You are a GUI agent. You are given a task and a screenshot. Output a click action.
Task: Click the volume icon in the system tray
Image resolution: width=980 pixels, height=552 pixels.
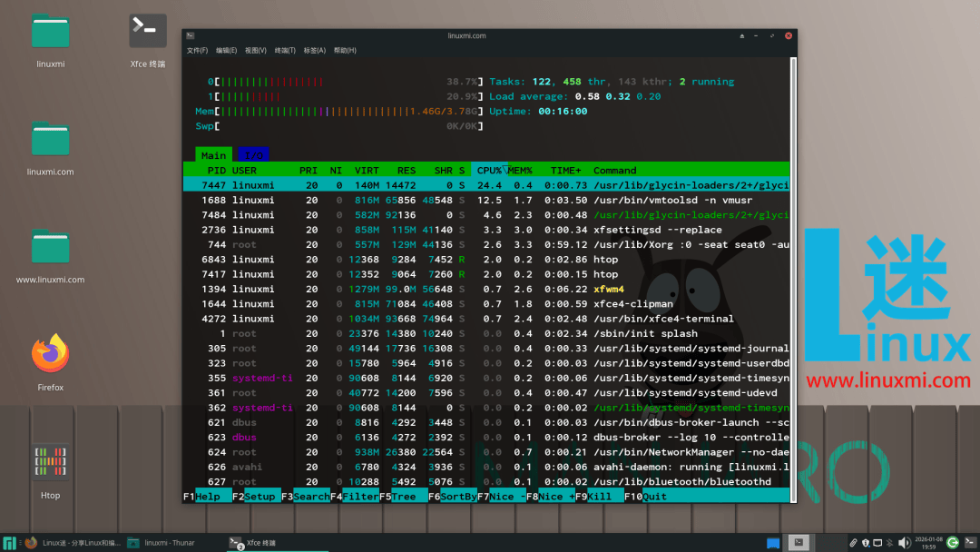(x=904, y=542)
